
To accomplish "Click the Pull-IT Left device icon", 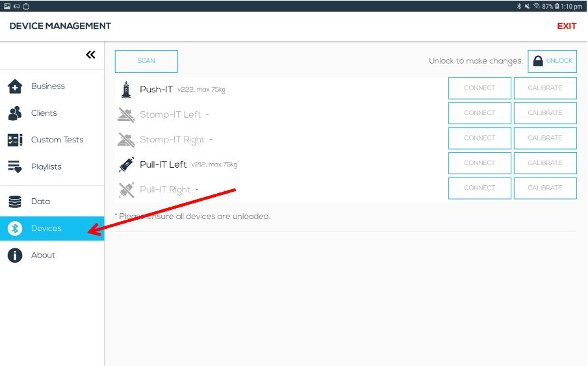I will (x=126, y=164).
